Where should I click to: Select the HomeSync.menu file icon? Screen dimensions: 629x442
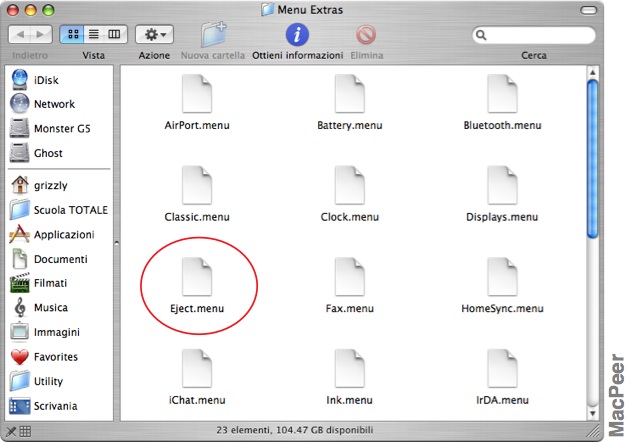coord(502,277)
